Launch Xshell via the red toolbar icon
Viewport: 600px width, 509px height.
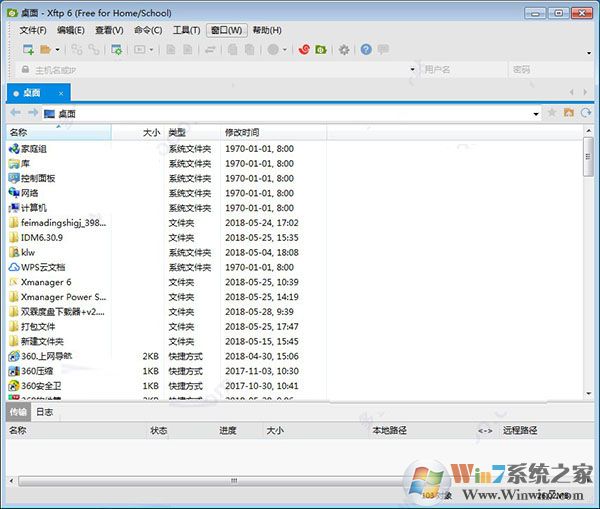point(305,49)
